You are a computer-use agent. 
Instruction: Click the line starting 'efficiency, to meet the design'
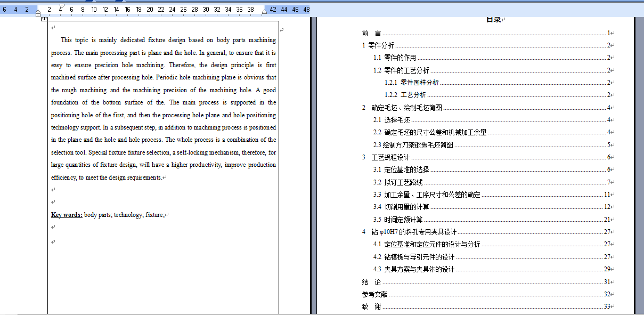point(107,177)
